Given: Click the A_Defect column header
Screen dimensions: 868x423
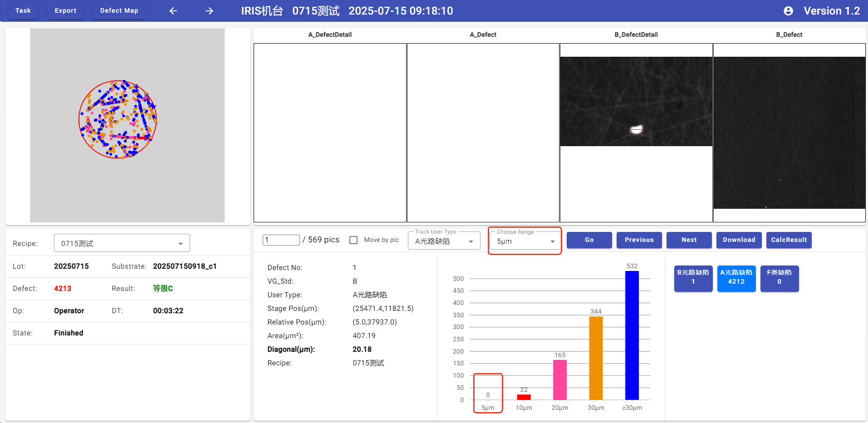Looking at the screenshot, I should [483, 34].
